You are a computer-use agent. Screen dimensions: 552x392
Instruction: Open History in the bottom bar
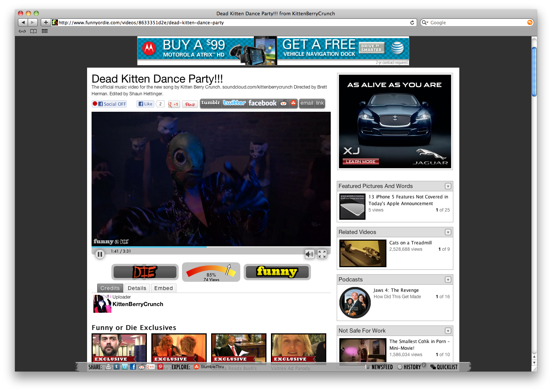tap(410, 367)
